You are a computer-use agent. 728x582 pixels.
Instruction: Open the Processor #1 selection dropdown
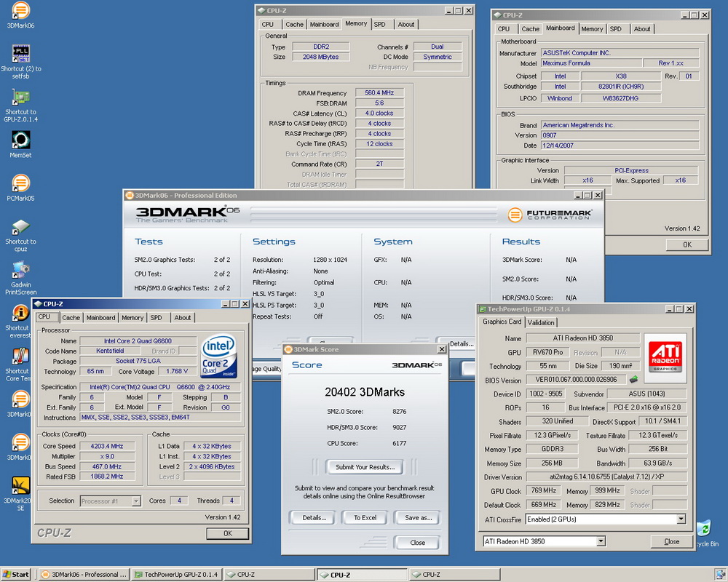136,501
